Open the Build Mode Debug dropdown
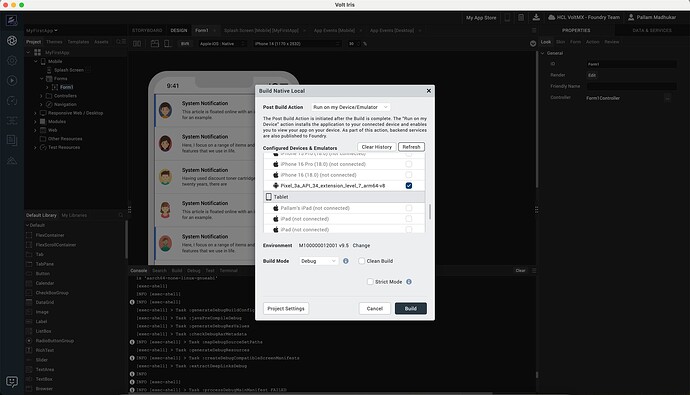The width and height of the screenshot is (690, 395). click(319, 261)
